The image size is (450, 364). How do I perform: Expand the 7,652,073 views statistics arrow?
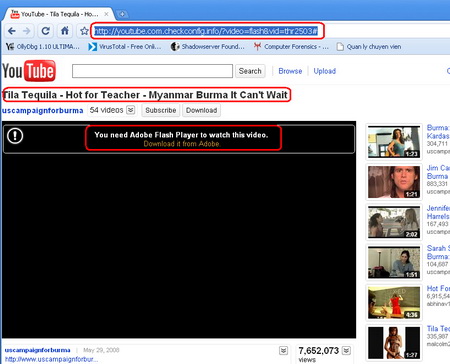[347, 350]
